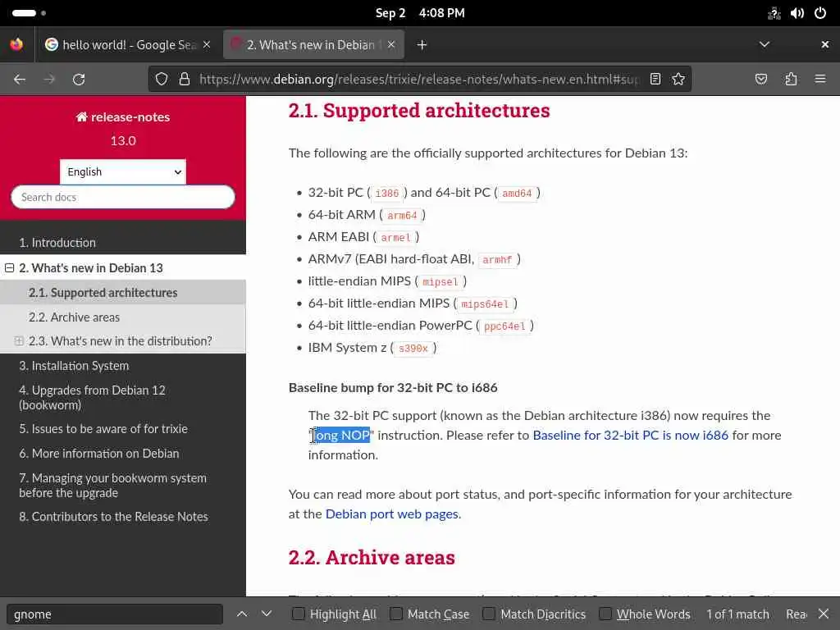840x630 pixels.
Task: Open 1. Introduction in sidebar
Action: point(57,243)
